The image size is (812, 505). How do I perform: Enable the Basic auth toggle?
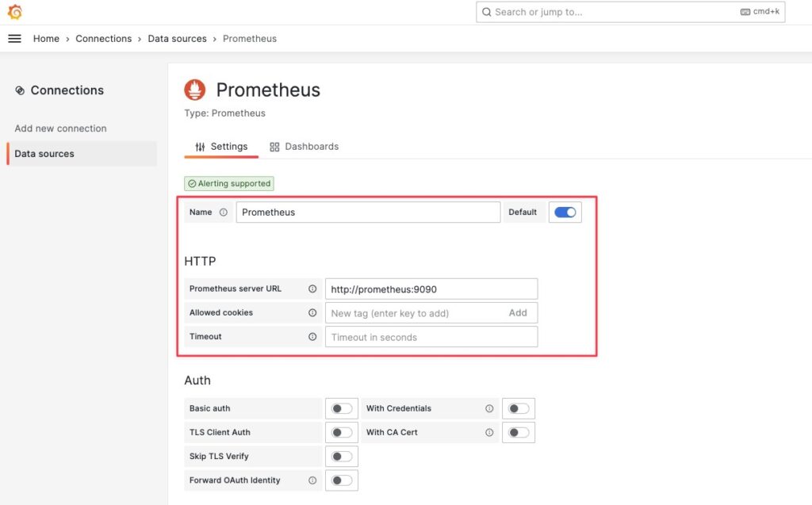click(x=341, y=408)
